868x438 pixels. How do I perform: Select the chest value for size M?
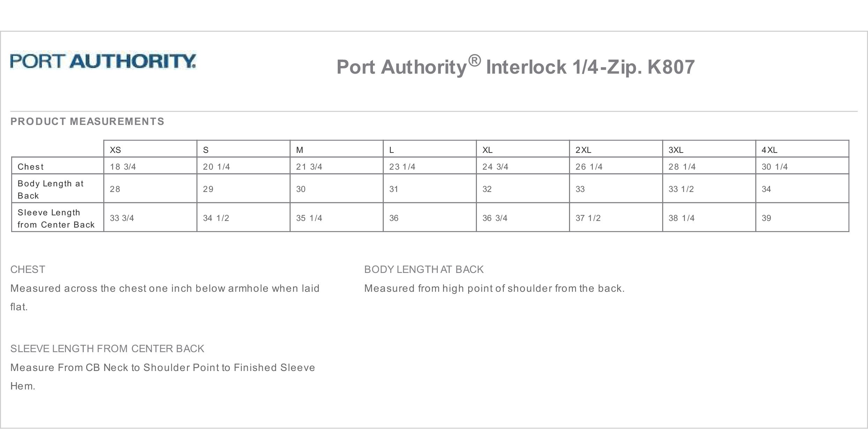click(x=309, y=167)
